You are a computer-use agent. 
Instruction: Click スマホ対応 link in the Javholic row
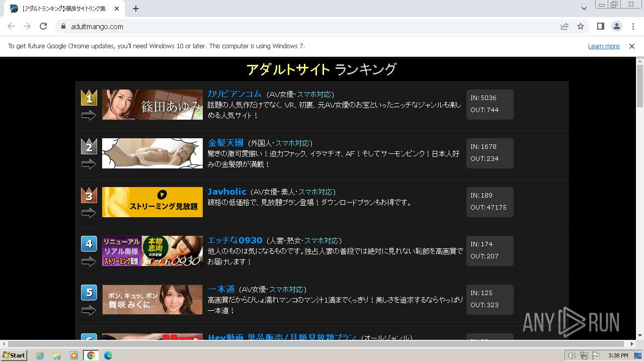tap(315, 192)
